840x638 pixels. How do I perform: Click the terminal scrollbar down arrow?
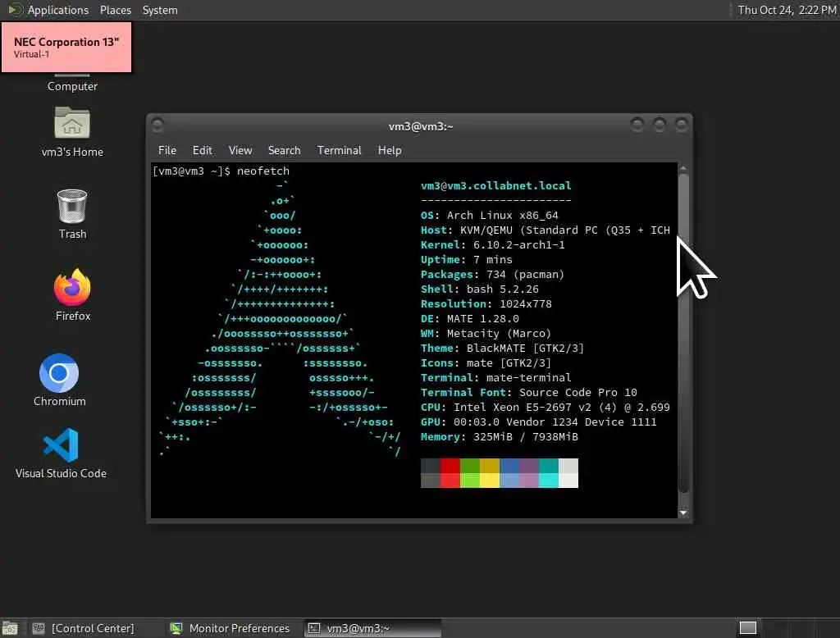pos(683,513)
